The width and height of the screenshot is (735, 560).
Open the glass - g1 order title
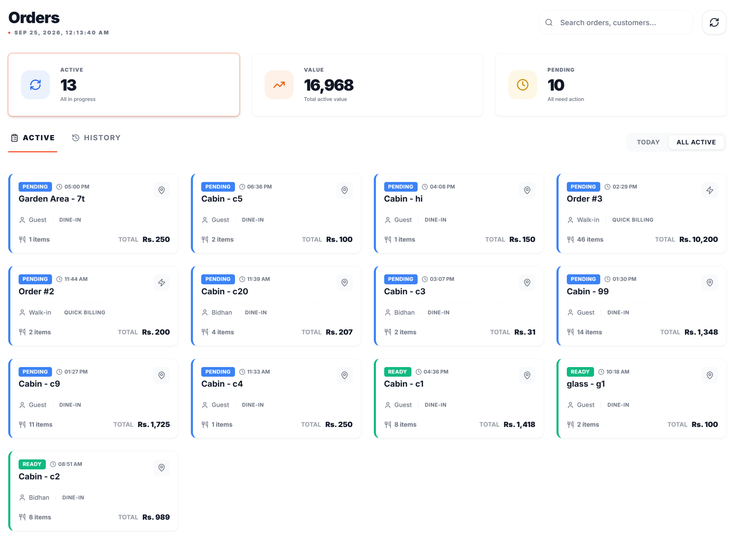coord(586,384)
